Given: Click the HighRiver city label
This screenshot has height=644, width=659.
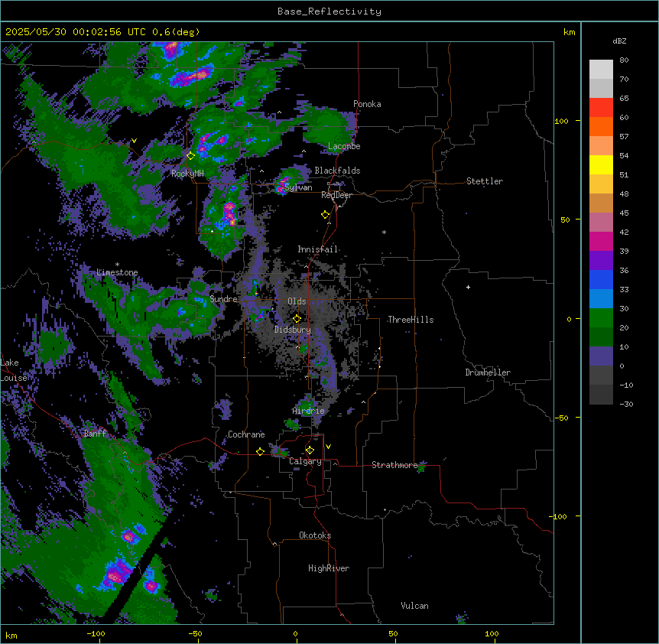Looking at the screenshot, I should pos(329,568).
